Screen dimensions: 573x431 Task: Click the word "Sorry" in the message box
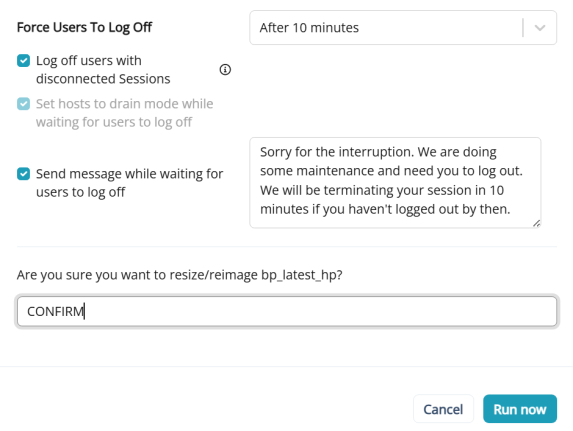pos(276,152)
